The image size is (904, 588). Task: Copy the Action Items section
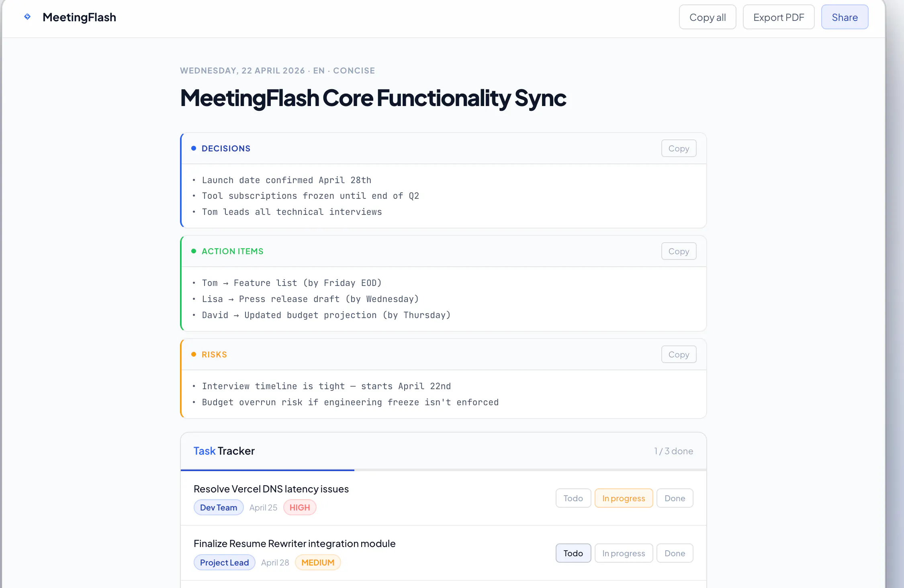pyautogui.click(x=679, y=251)
